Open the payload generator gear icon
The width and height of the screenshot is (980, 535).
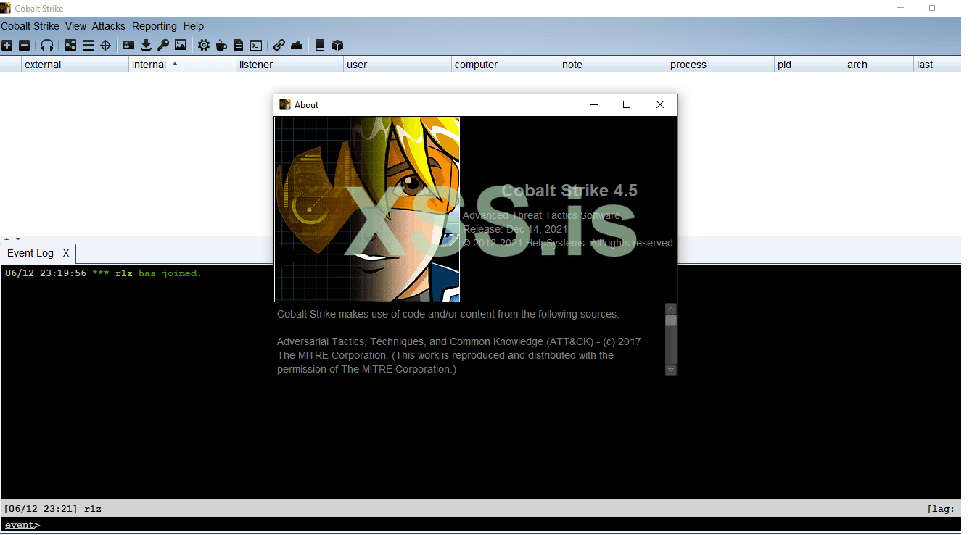(203, 45)
